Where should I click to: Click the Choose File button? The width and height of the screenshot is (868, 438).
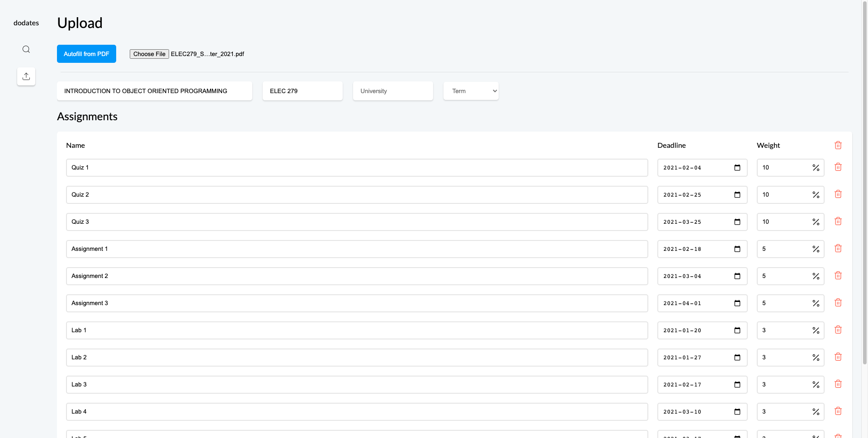click(x=149, y=54)
